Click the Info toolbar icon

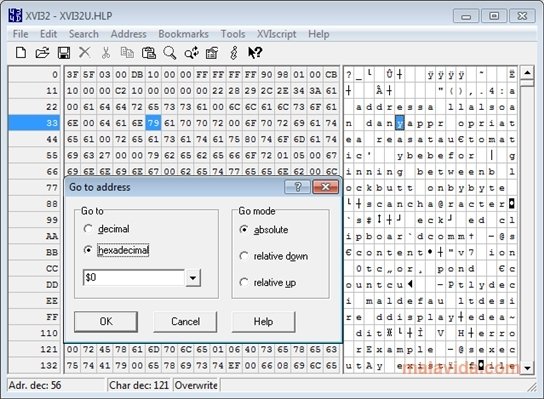click(x=233, y=53)
